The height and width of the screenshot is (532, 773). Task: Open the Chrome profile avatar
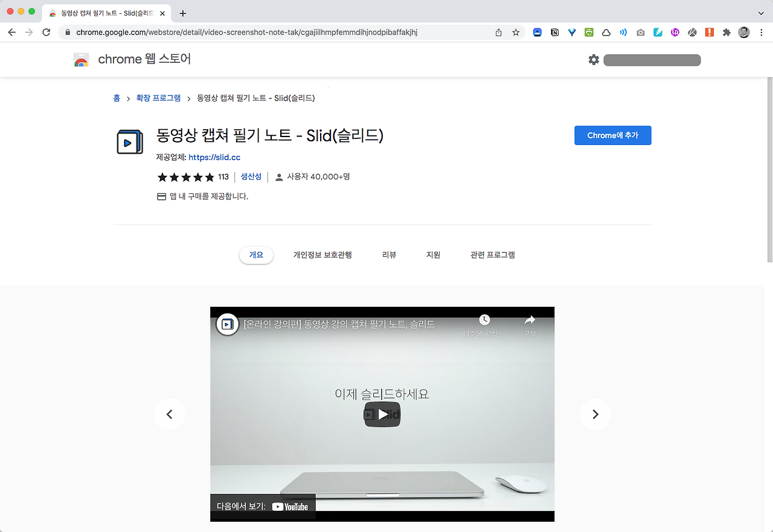click(x=744, y=33)
